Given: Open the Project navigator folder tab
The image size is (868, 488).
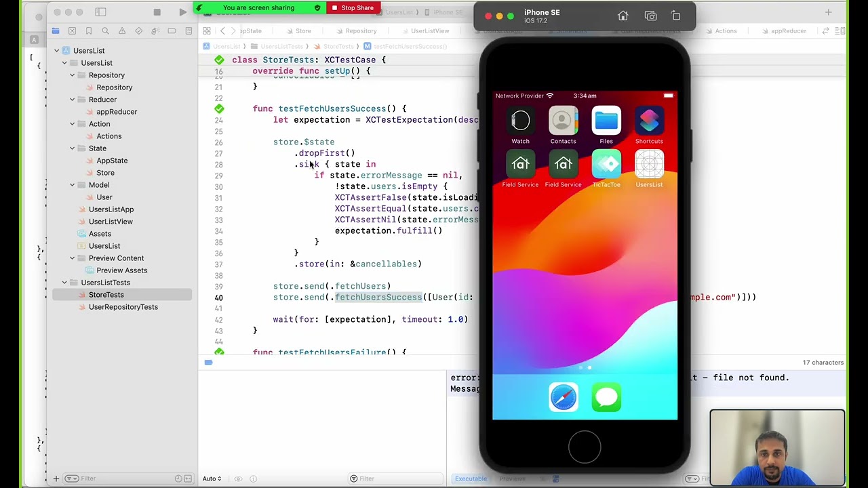Looking at the screenshot, I should pyautogui.click(x=56, y=30).
